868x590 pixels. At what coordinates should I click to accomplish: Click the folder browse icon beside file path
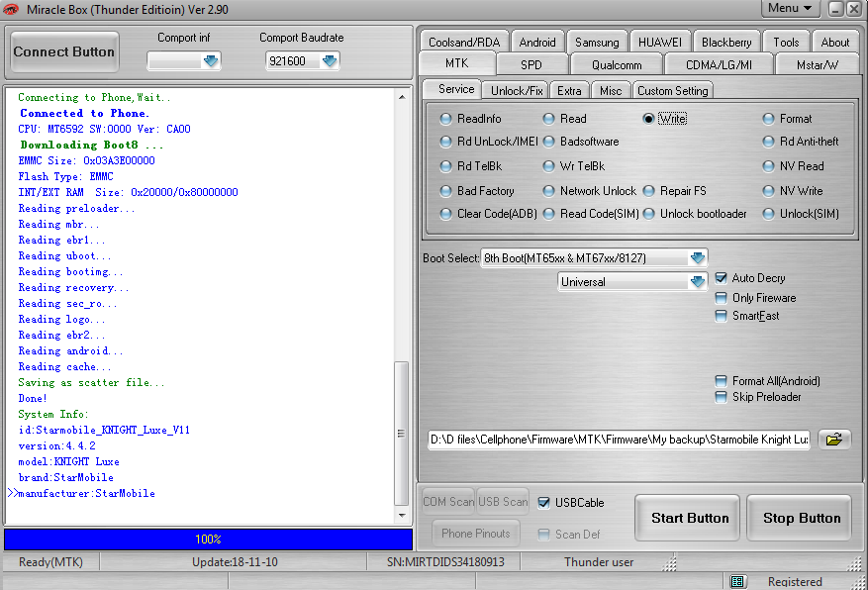[x=834, y=440]
